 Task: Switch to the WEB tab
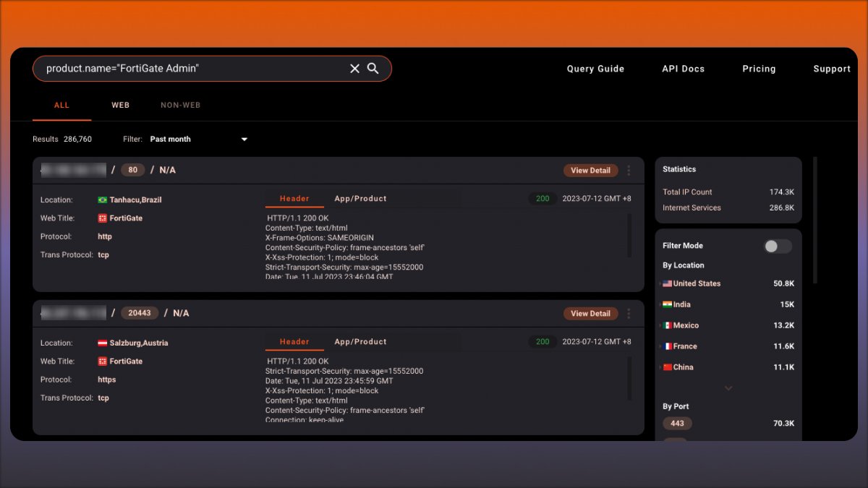point(121,106)
